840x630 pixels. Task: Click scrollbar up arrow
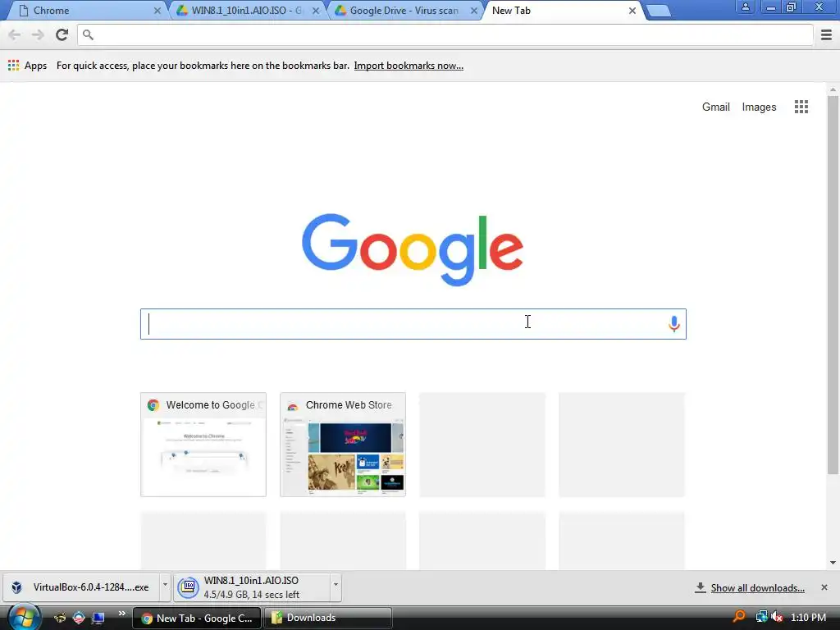833,89
